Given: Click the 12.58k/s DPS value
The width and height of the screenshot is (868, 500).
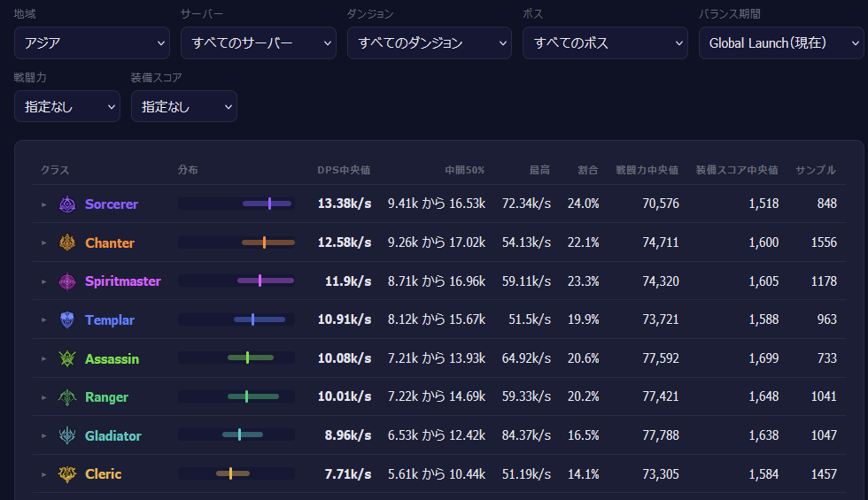Looking at the screenshot, I should tap(345, 242).
